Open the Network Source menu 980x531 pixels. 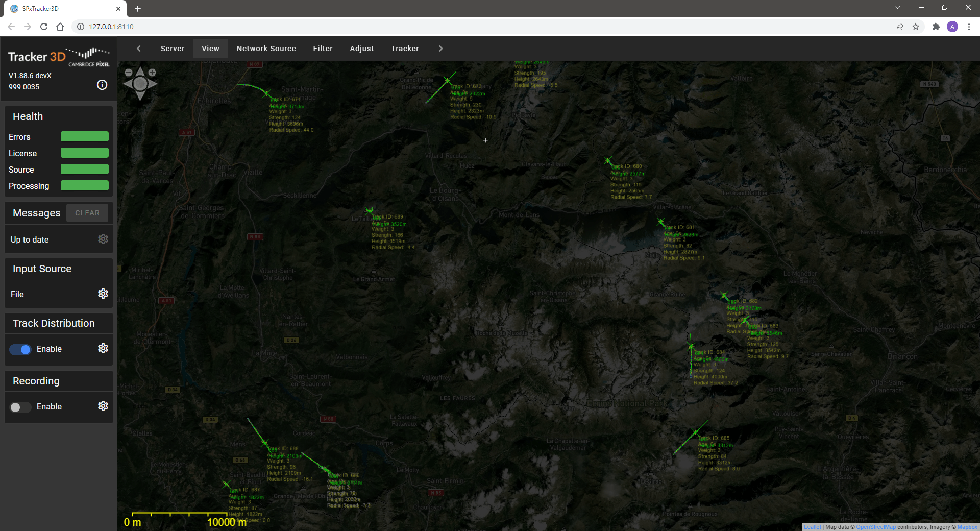click(266, 49)
